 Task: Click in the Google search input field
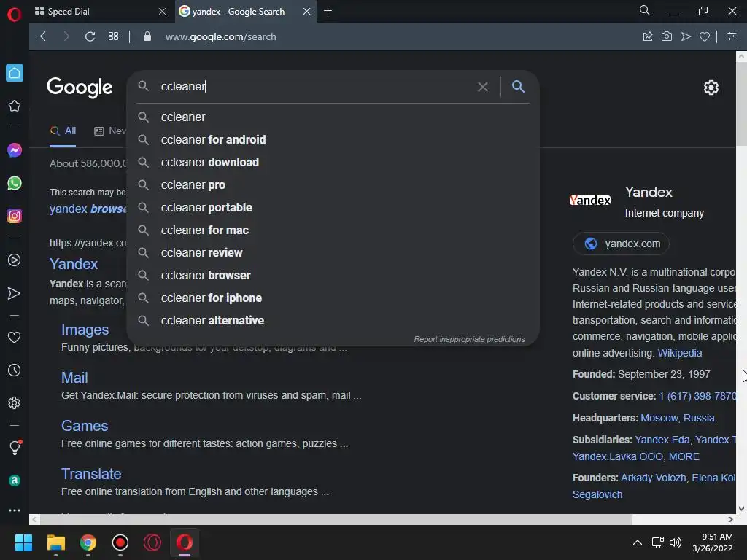(314, 87)
